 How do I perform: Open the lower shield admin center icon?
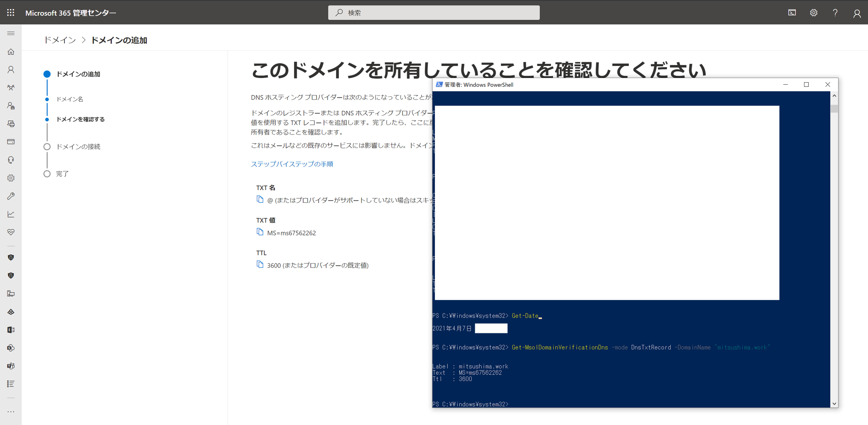(x=11, y=276)
